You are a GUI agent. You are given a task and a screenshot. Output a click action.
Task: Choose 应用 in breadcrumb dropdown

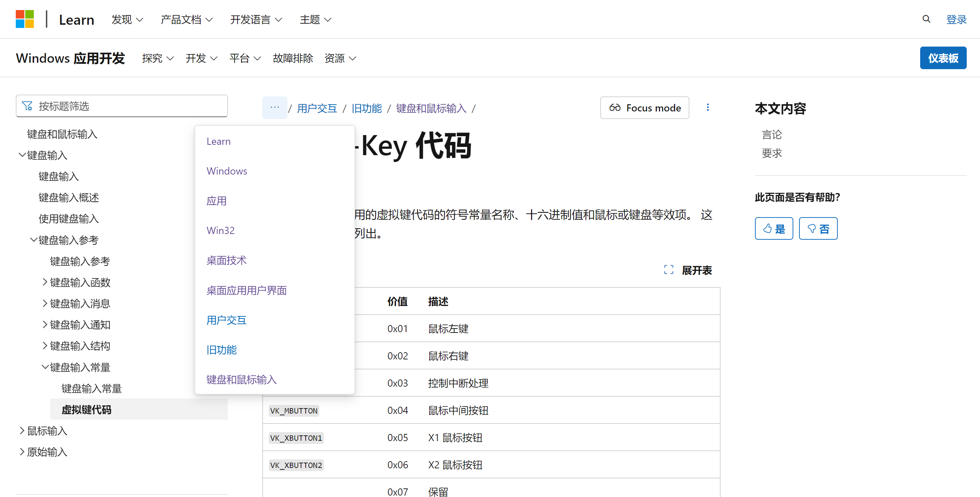[x=216, y=201]
